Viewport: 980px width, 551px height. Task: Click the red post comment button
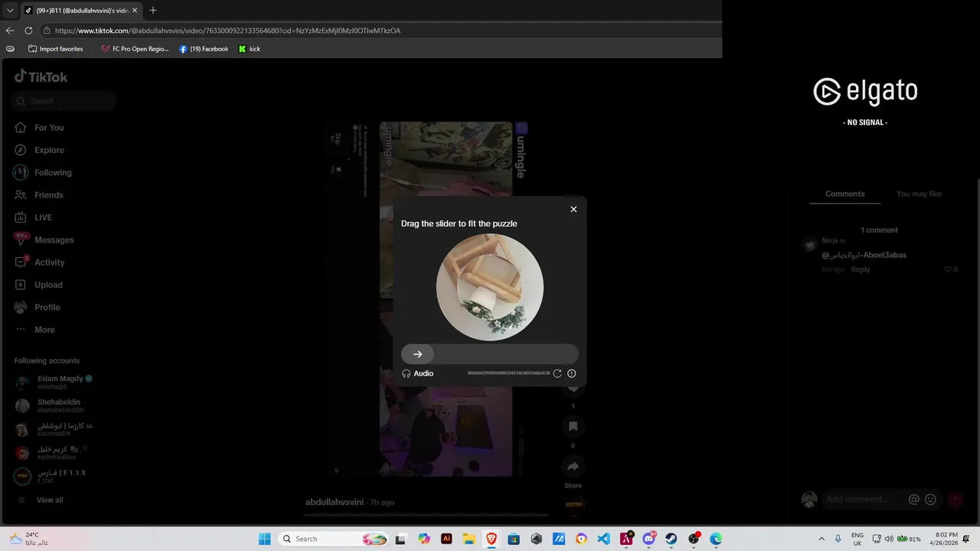(x=955, y=499)
